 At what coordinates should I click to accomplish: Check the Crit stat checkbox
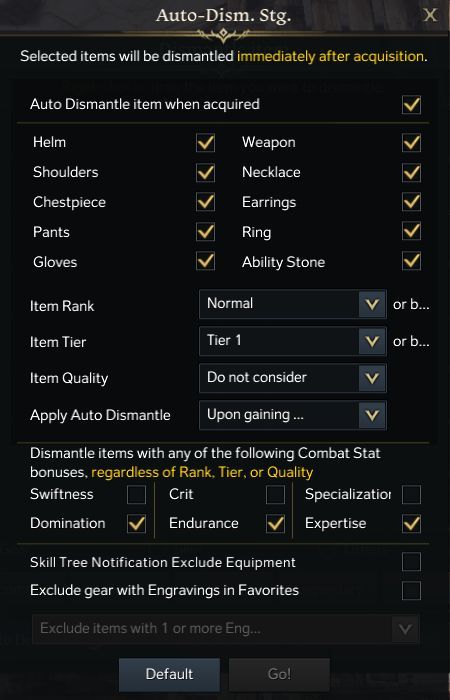pos(275,495)
